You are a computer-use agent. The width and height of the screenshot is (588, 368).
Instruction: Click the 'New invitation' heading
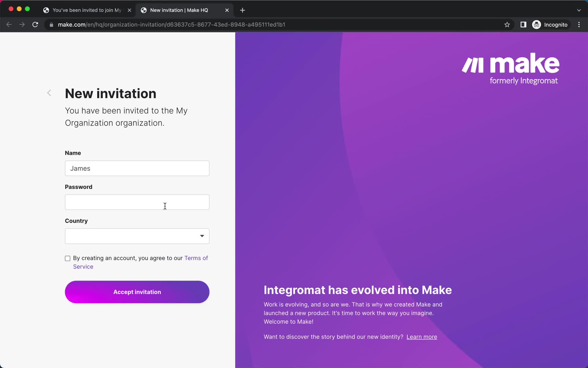coord(111,93)
